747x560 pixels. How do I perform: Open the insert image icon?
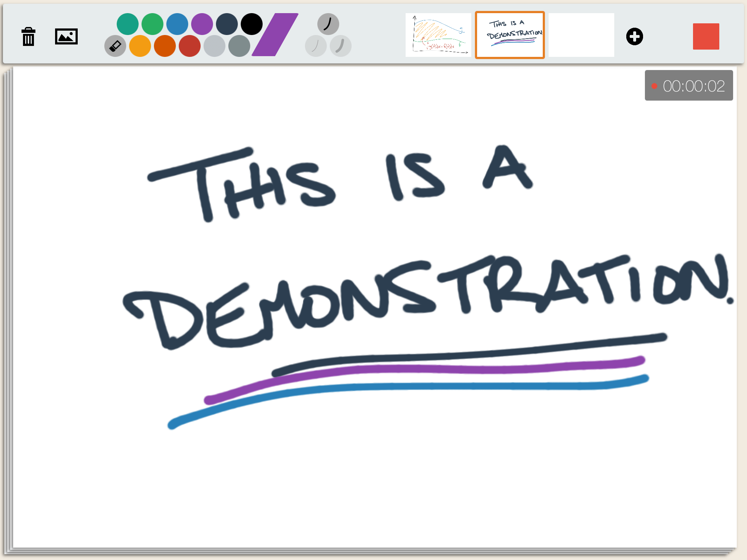coord(66,36)
